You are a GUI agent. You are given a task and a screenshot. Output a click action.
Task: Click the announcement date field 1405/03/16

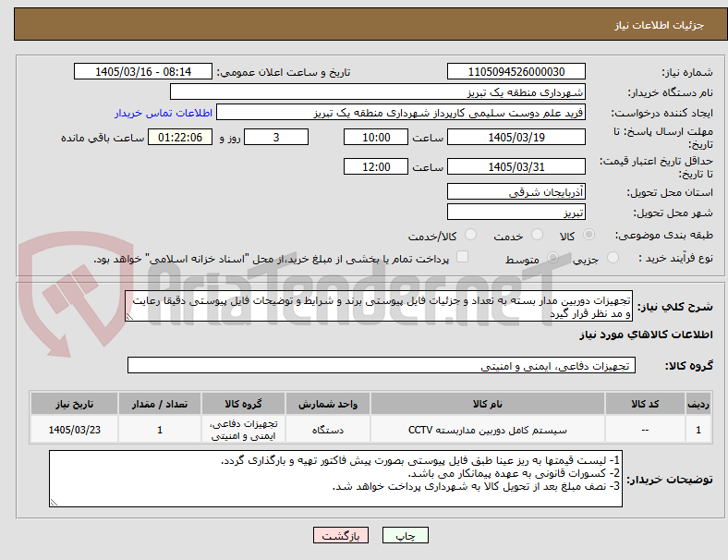tap(143, 72)
